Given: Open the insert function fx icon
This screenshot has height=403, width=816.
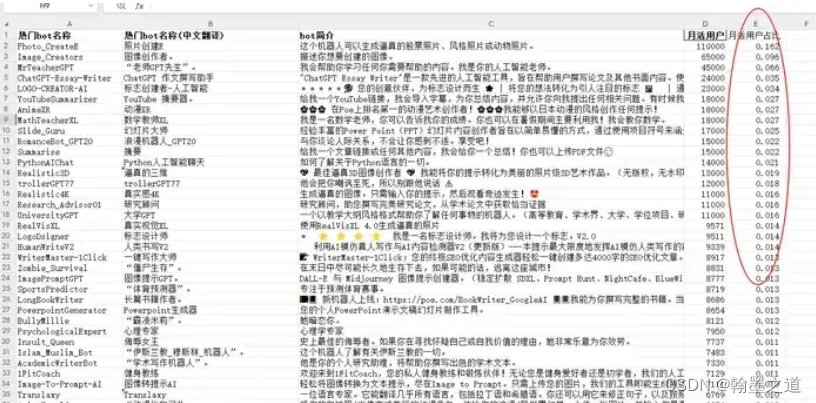Looking at the screenshot, I should click(x=139, y=6).
